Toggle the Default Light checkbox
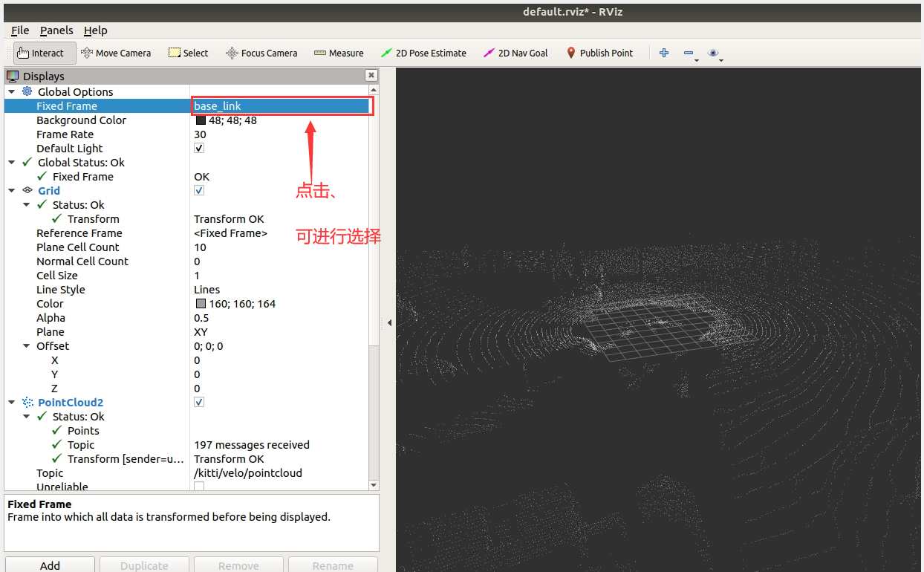 click(199, 148)
